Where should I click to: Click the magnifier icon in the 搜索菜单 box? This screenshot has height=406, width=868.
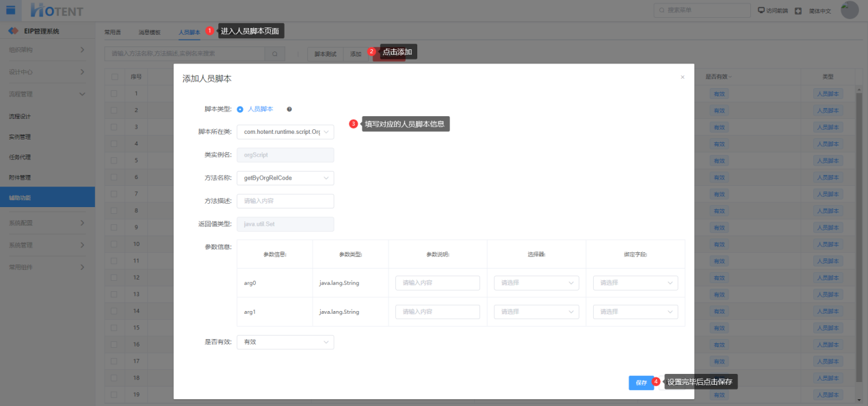661,10
